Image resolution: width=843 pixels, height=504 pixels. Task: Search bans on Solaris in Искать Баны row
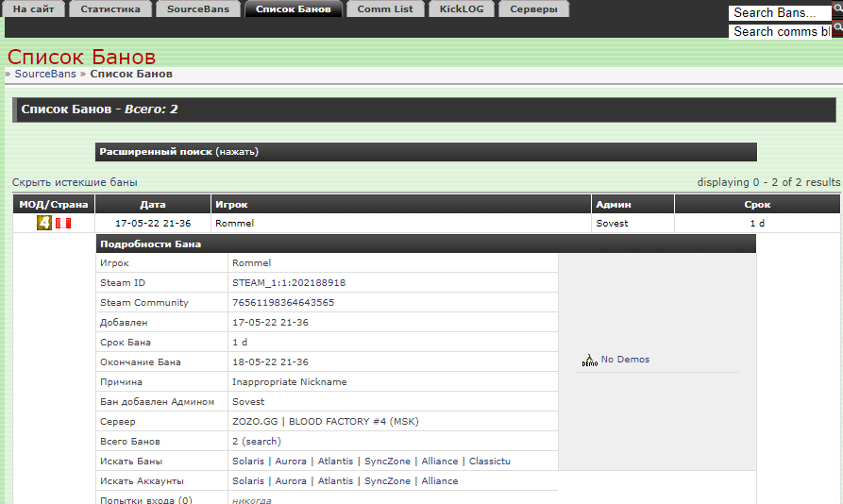pyautogui.click(x=249, y=462)
